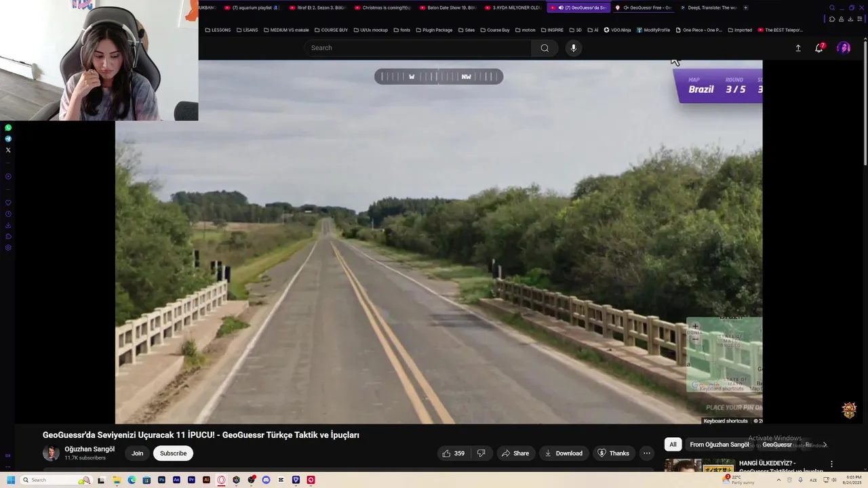Open options for HANGİ ÜLKEDEYİZ? video
This screenshot has width=868, height=488.
click(x=831, y=464)
